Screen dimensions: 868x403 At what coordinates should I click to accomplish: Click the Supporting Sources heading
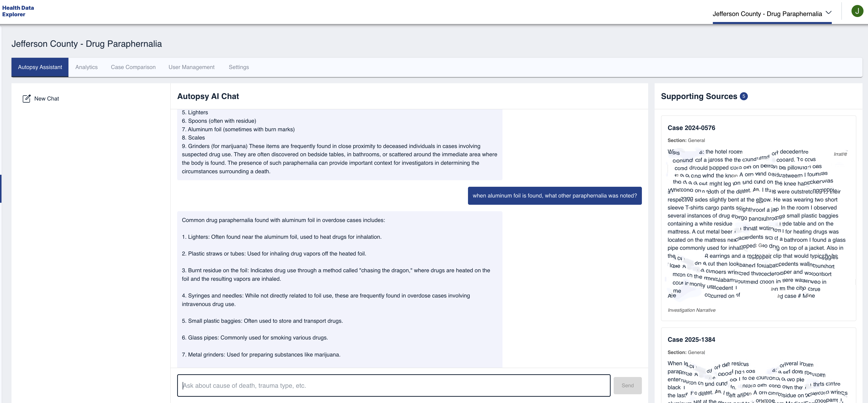click(x=699, y=96)
